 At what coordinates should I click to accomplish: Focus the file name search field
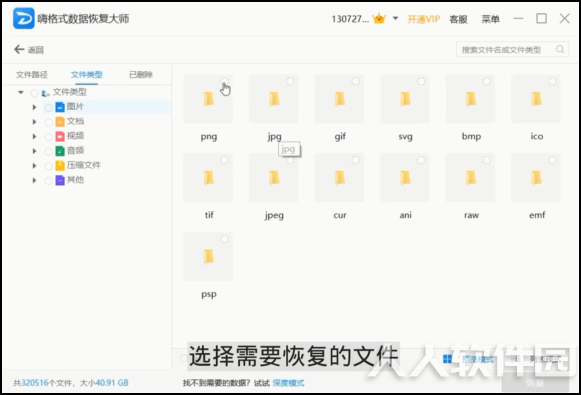click(x=512, y=49)
